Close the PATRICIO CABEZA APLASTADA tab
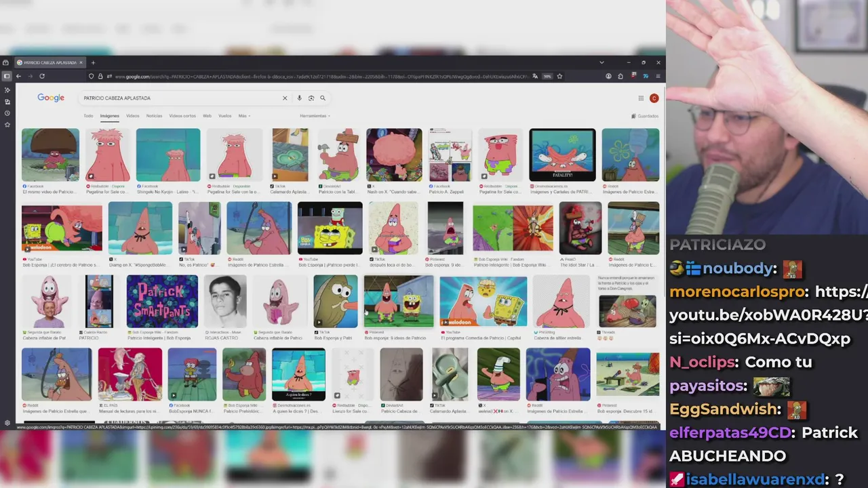868x488 pixels. [81, 62]
